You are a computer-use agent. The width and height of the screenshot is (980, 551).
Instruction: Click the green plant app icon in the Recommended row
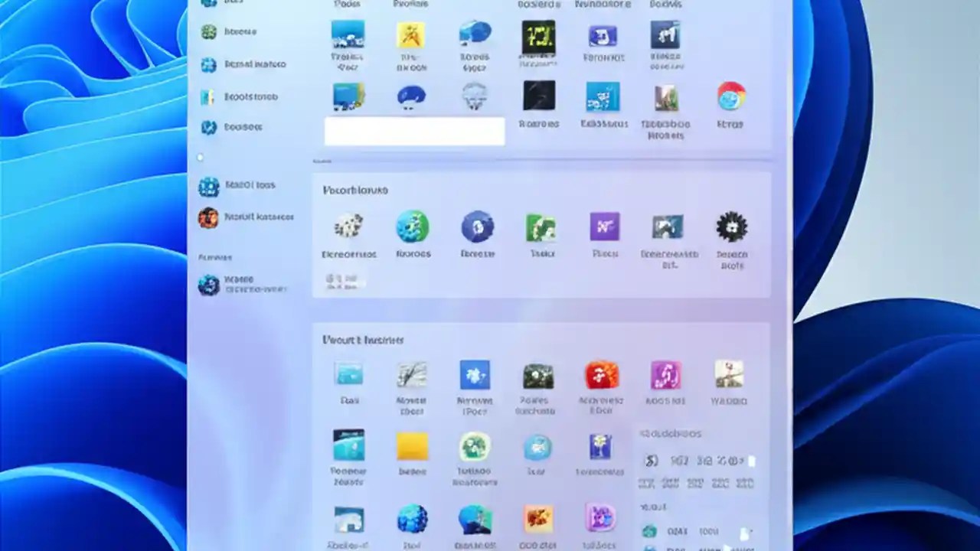tap(540, 227)
